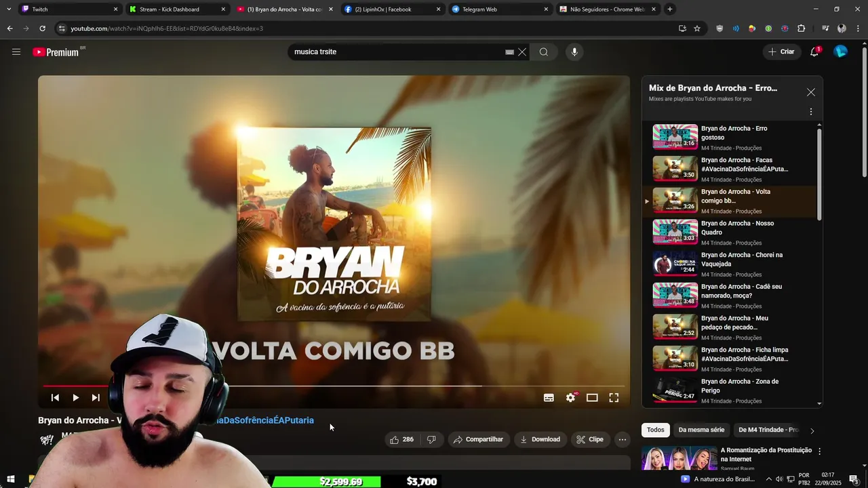The height and width of the screenshot is (488, 868).
Task: Play 'Erro gostoso' from the mix
Action: pyautogui.click(x=729, y=138)
